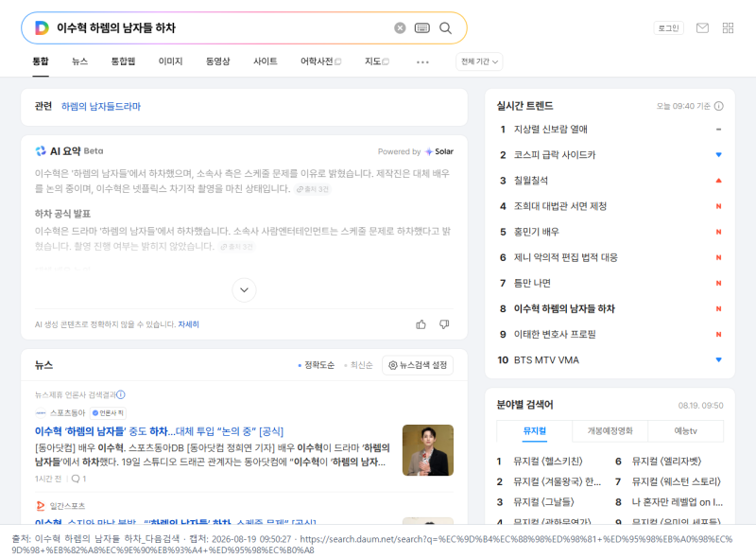Viewport: 756px width, 558px height.
Task: Click the 일간스포츠 logo icon
Action: pos(41,506)
